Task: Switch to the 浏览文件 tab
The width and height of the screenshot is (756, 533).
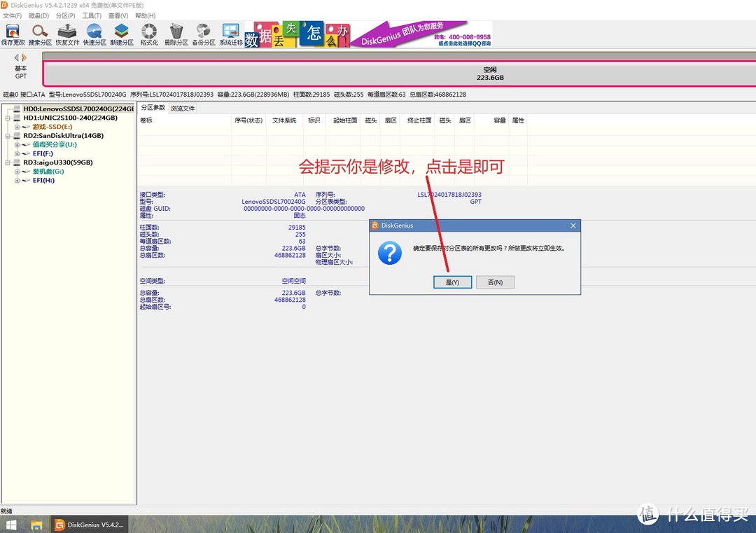Action: coord(183,109)
